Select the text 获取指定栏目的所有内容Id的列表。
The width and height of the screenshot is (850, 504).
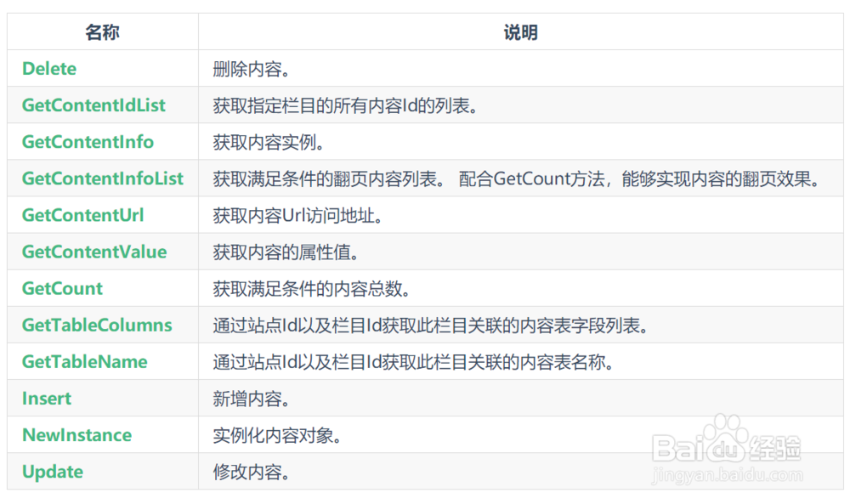point(346,105)
